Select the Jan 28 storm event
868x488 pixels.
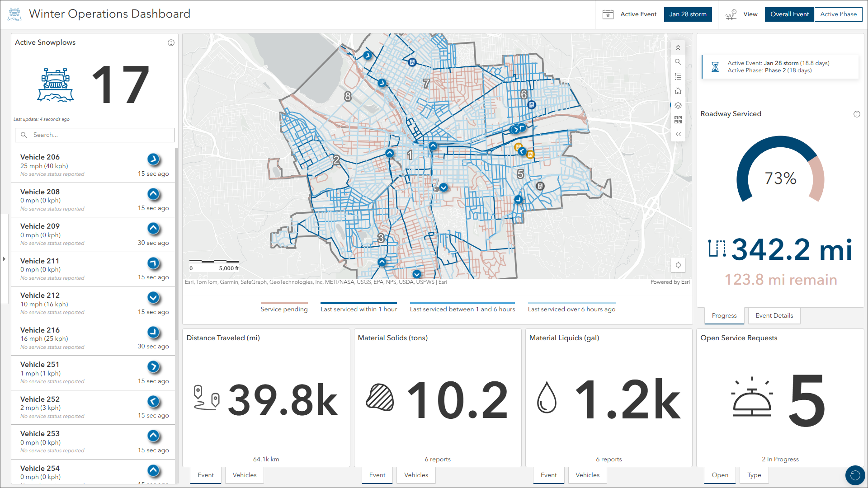pos(688,14)
